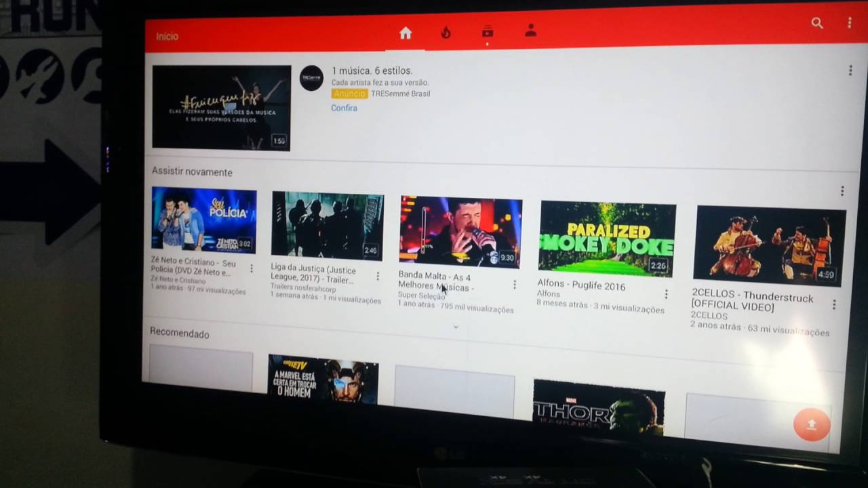Click the TRESemmé channel avatar

tap(311, 78)
